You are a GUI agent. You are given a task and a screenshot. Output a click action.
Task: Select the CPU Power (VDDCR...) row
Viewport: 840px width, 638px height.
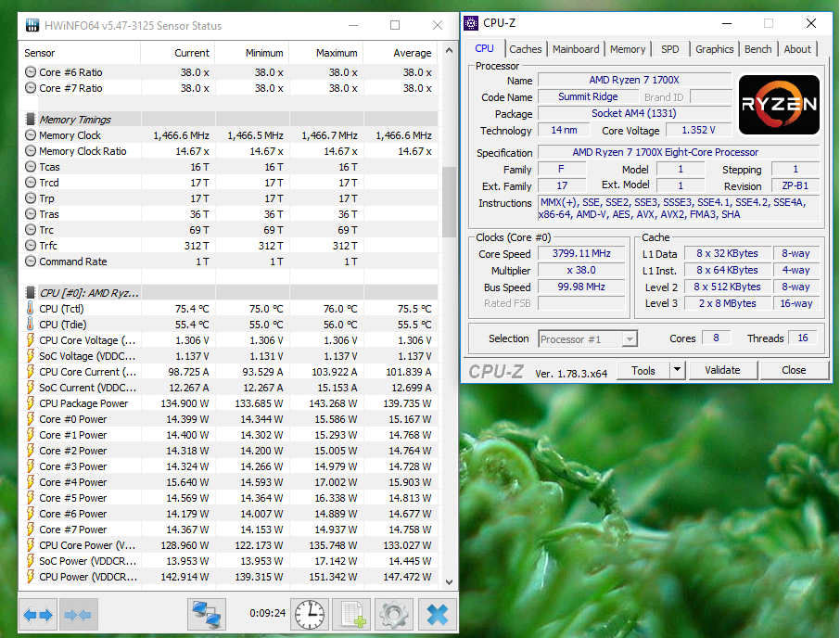coord(229,577)
